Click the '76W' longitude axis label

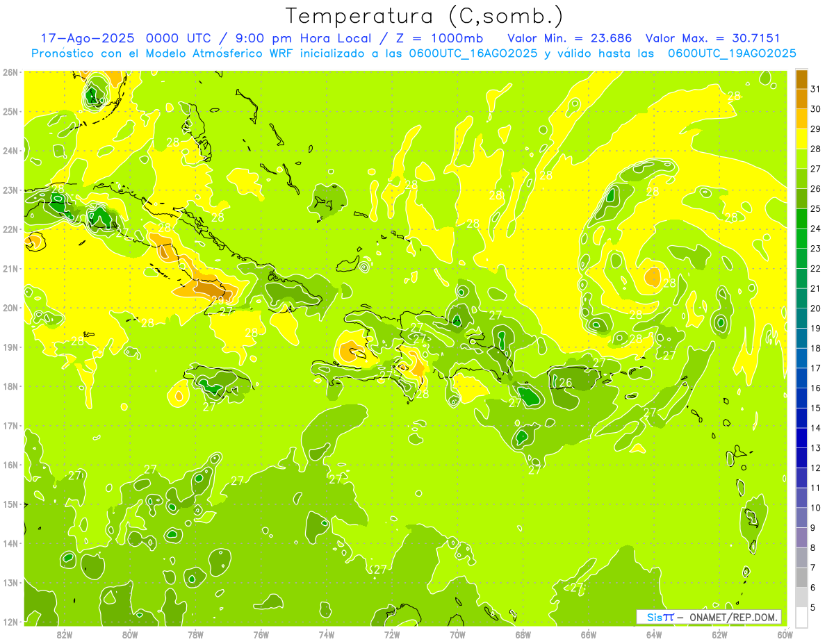[x=261, y=634]
